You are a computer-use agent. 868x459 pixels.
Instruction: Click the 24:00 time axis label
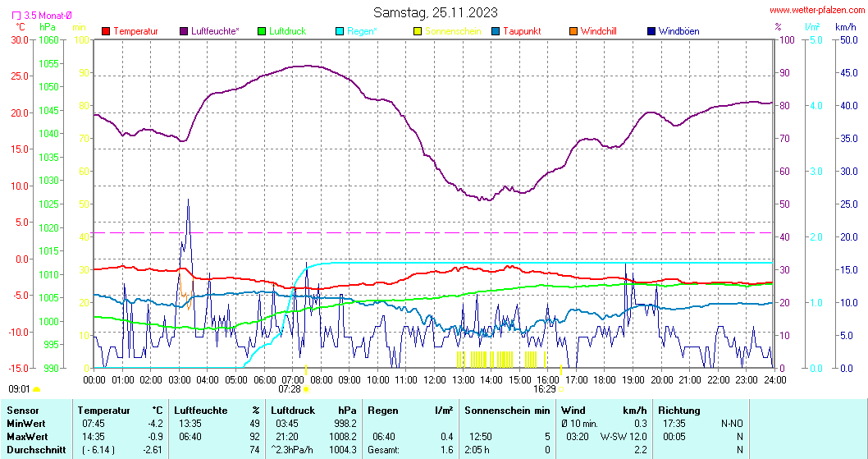775,379
